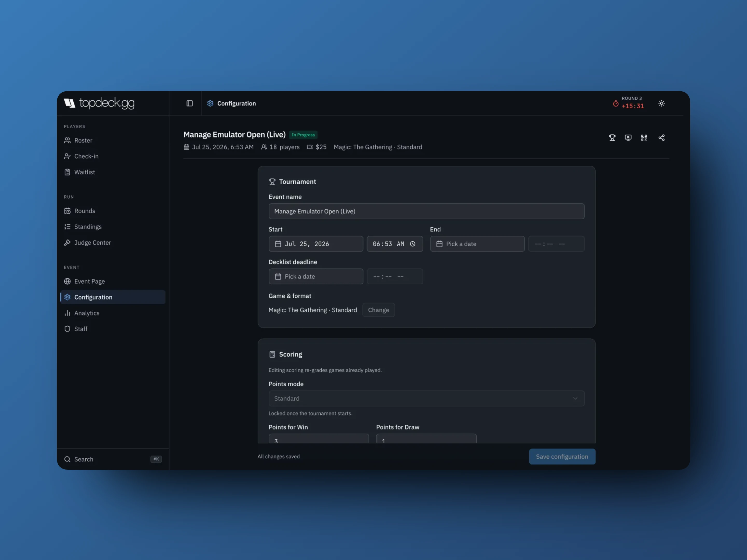This screenshot has height=560, width=747.
Task: Click the In Progress status badge
Action: point(303,135)
